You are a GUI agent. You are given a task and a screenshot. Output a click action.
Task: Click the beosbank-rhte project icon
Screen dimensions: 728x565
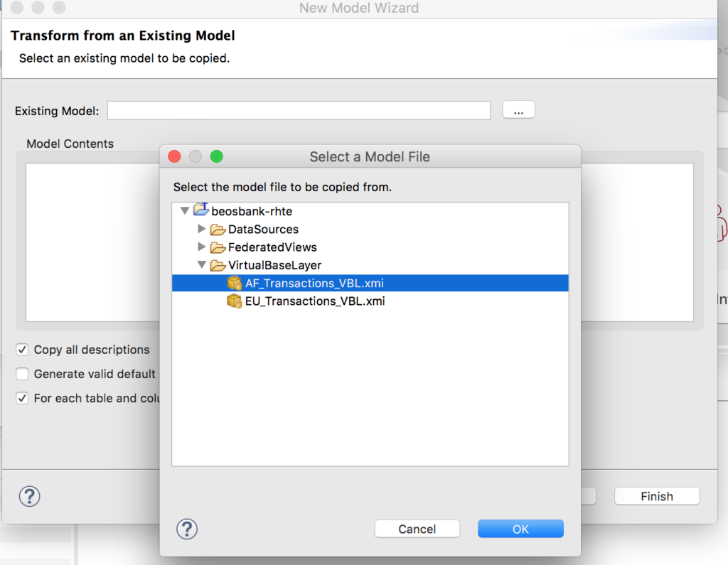pyautogui.click(x=200, y=210)
